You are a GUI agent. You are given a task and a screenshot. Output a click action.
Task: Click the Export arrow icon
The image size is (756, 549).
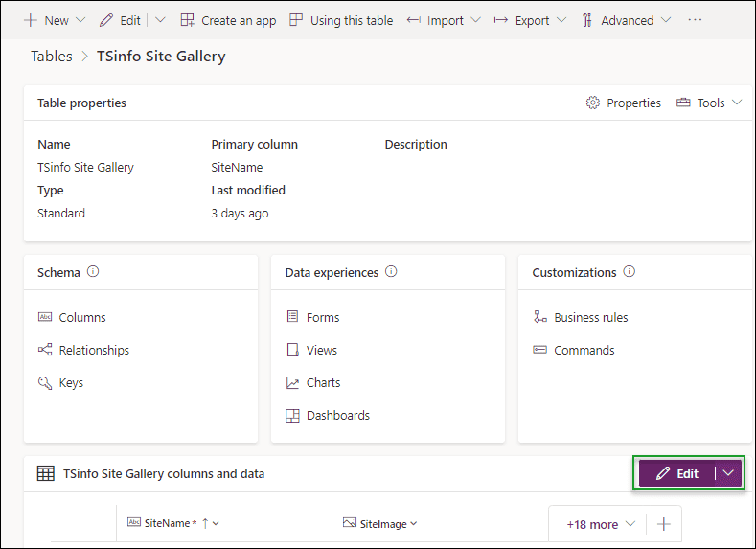(x=501, y=20)
